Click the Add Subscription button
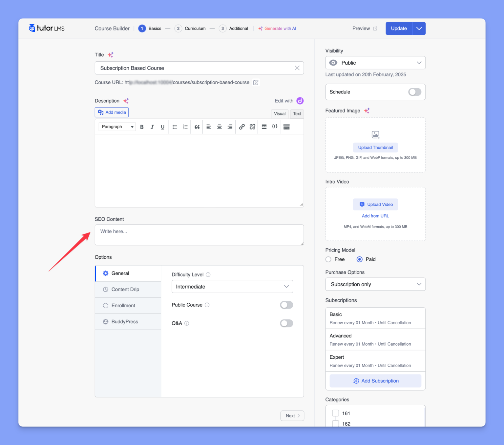504x445 pixels. 375,381
